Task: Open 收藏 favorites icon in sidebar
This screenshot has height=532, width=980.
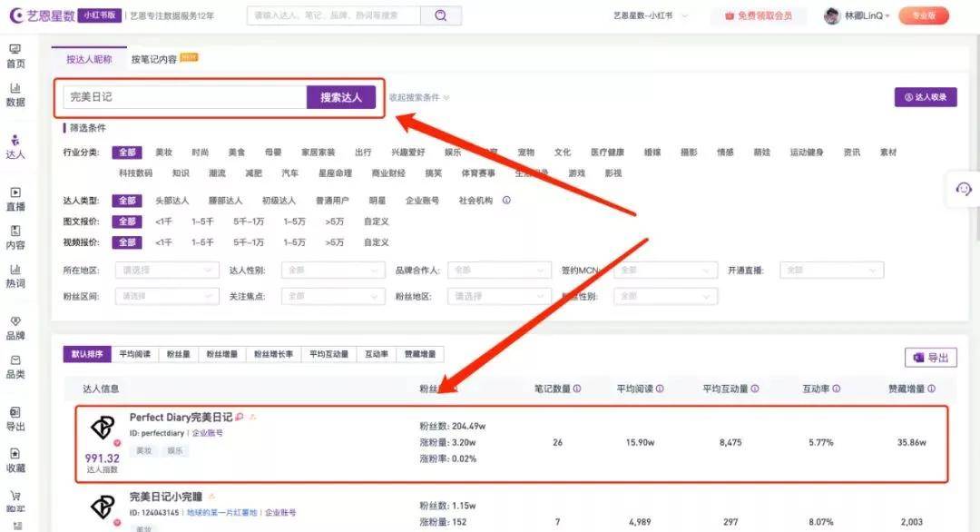Action: coord(15,453)
